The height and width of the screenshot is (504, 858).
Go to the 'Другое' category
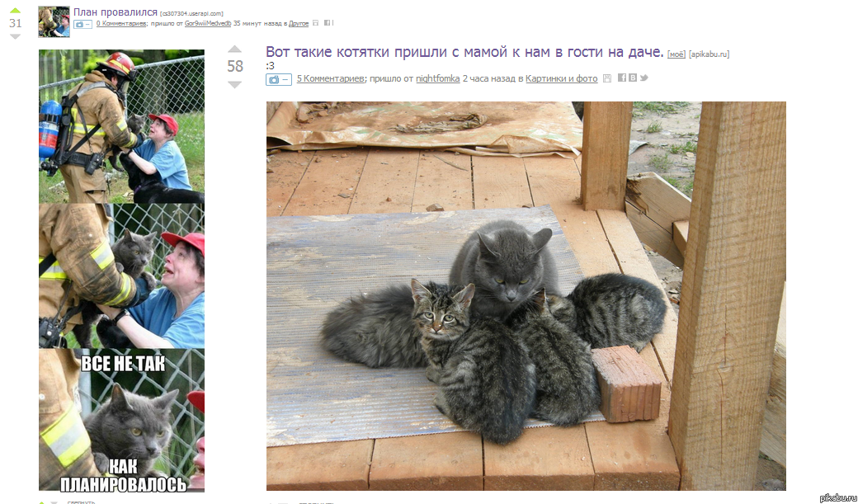[x=299, y=24]
